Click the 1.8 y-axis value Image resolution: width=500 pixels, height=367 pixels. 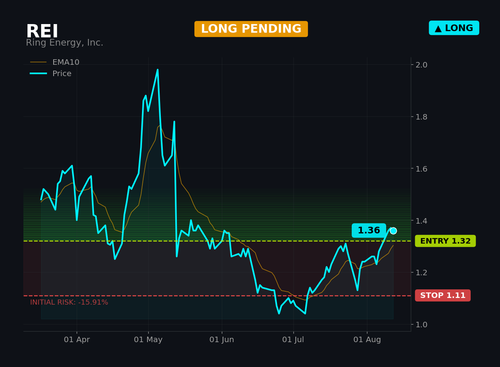[421, 117]
